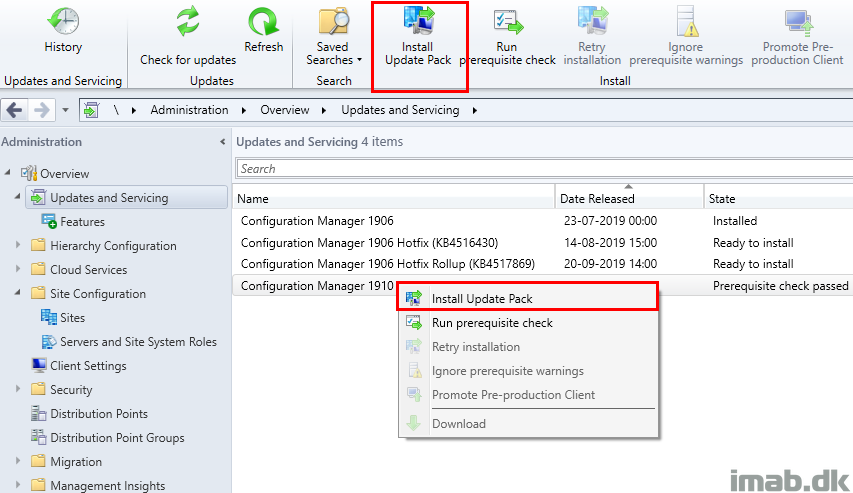Click Servers and Site System Roles icon
Image resolution: width=853 pixels, height=493 pixels.
click(49, 342)
